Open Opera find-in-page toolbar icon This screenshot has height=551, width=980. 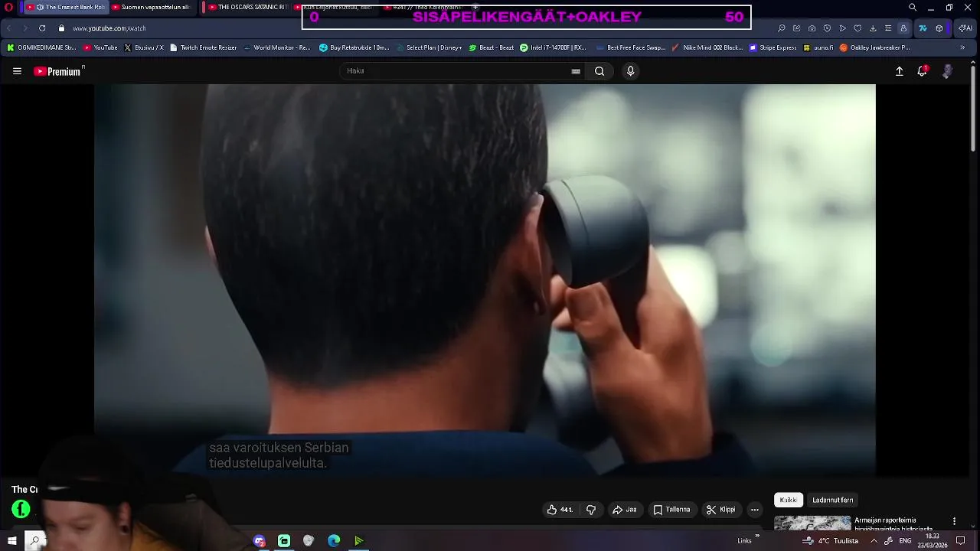point(782,28)
